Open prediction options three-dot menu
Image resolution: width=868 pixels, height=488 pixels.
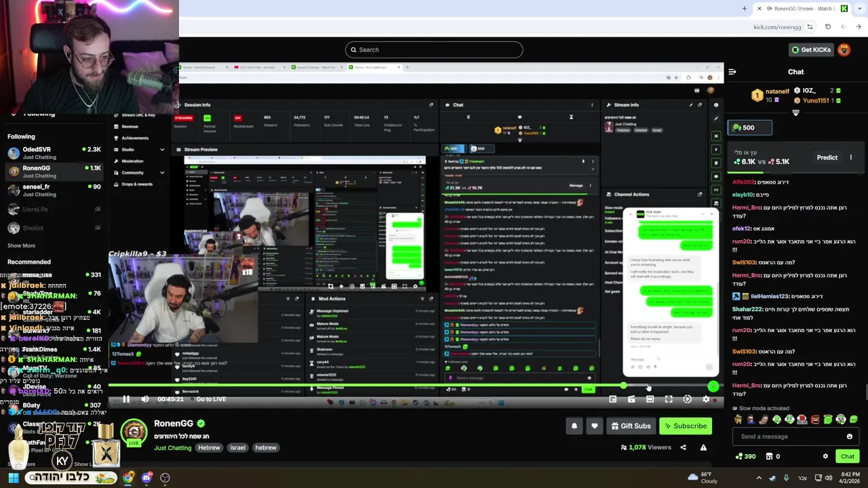pyautogui.click(x=851, y=157)
